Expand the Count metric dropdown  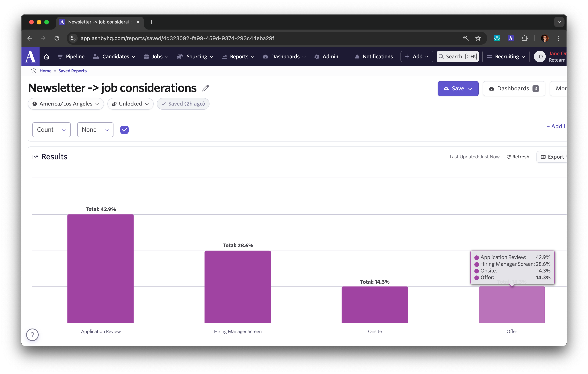click(51, 129)
